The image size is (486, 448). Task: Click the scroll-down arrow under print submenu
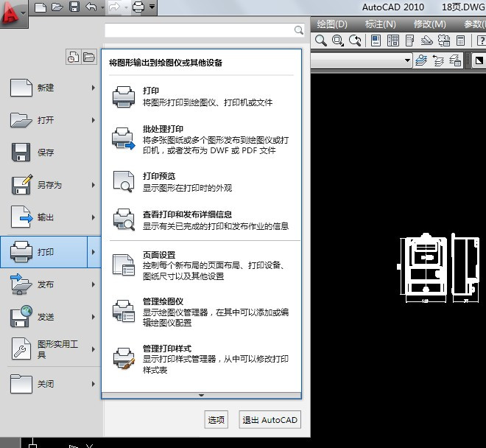pyautogui.click(x=201, y=395)
